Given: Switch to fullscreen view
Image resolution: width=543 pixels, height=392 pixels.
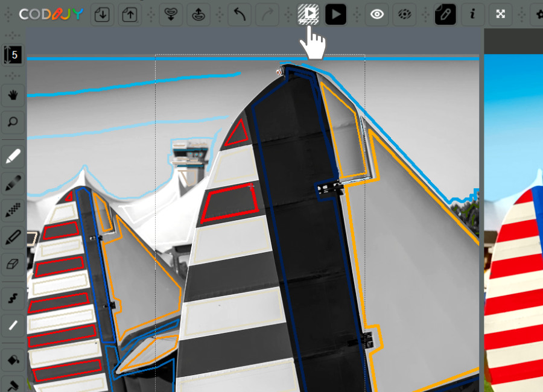Looking at the screenshot, I should tap(500, 14).
